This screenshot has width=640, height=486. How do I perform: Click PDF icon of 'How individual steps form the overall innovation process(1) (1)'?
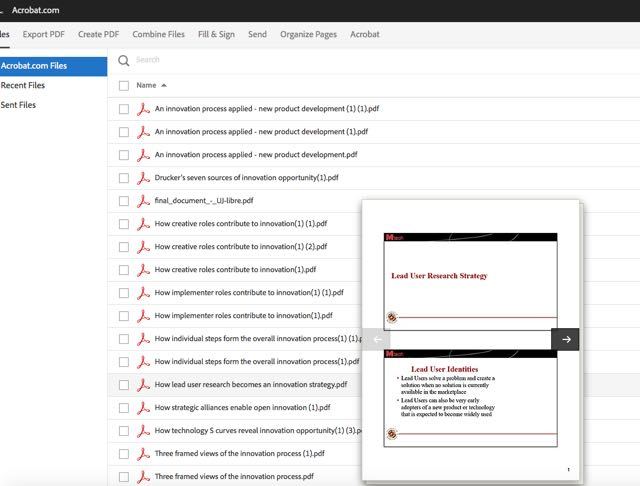click(143, 339)
